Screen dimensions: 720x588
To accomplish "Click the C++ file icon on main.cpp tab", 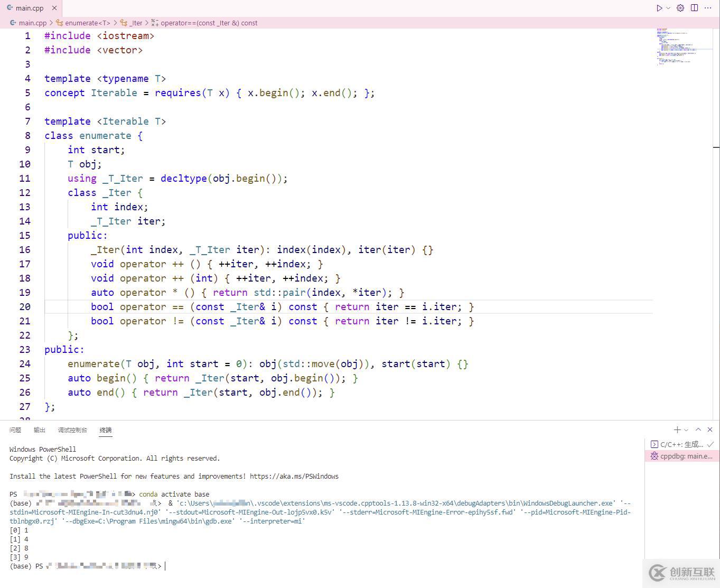I will (10, 8).
